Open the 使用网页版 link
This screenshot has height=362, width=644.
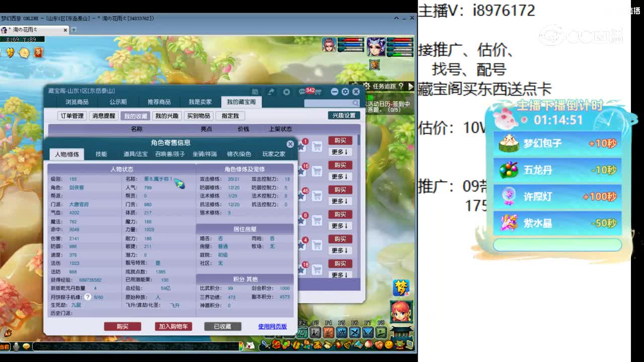click(x=272, y=326)
